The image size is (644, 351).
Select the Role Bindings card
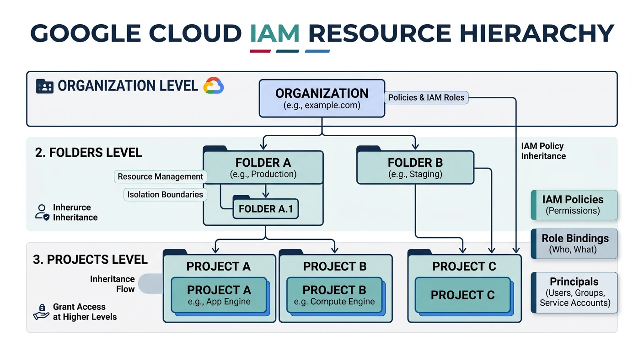pyautogui.click(x=574, y=243)
